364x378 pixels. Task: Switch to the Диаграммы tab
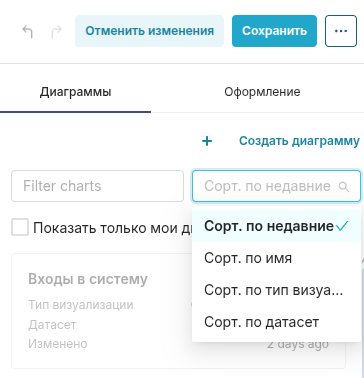[75, 92]
